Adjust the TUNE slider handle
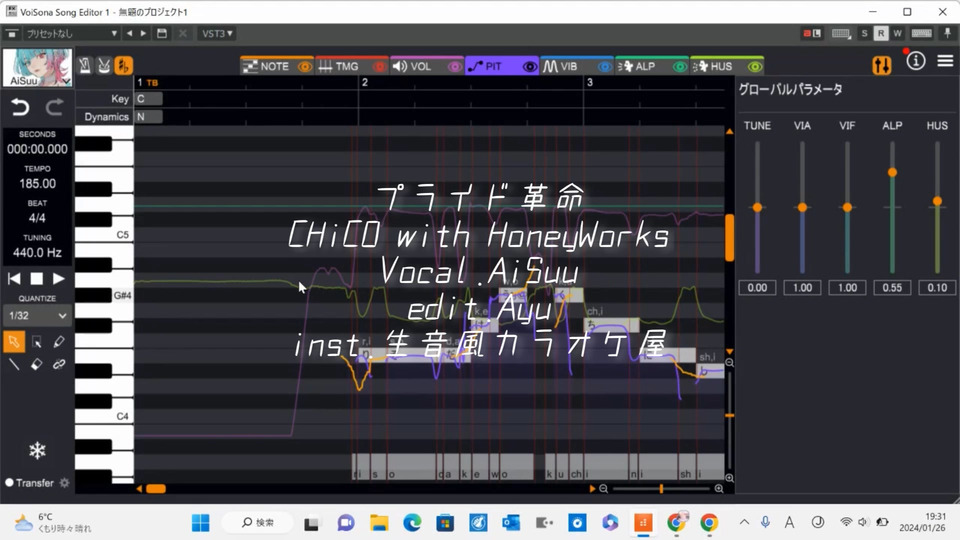Viewport: 960px width, 540px height. [x=757, y=208]
